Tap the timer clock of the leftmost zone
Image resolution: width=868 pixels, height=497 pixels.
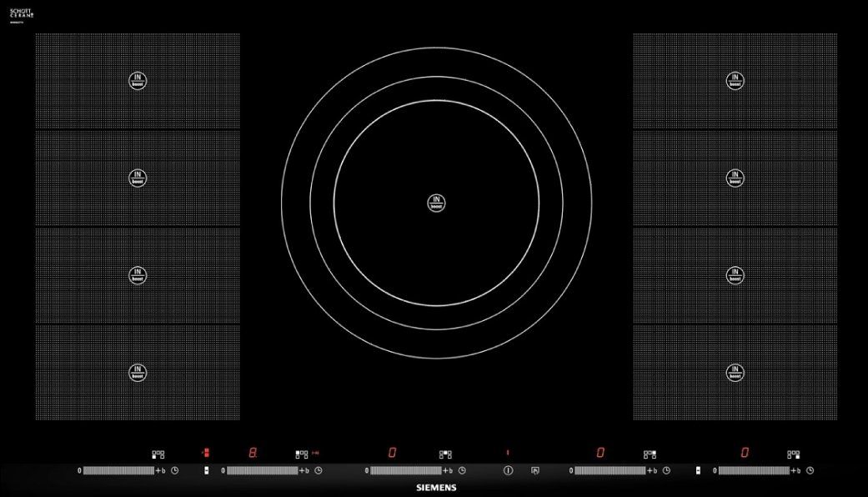coord(175,471)
